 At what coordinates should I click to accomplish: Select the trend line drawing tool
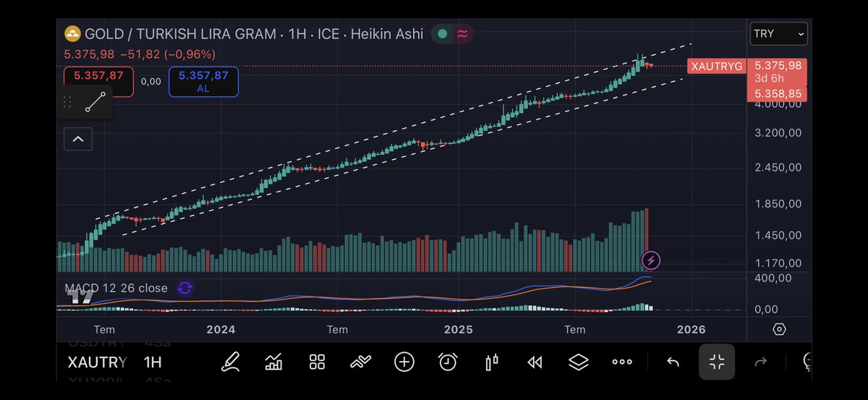(x=95, y=102)
